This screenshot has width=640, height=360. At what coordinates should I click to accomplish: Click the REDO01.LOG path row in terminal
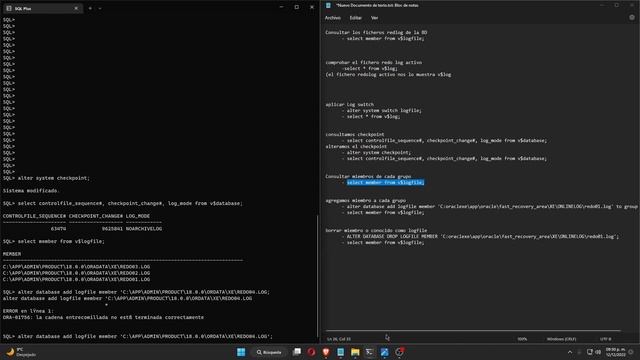click(x=76, y=279)
